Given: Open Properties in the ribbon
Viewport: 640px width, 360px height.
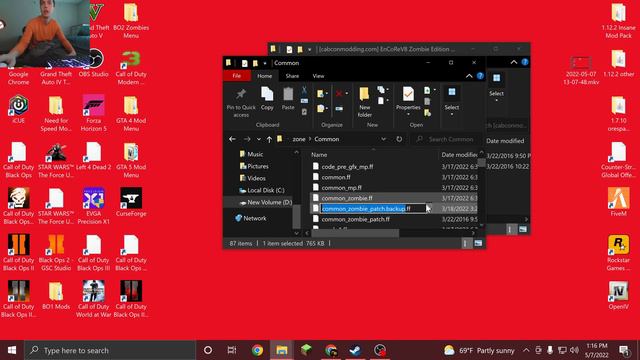Looking at the screenshot, I should pyautogui.click(x=408, y=101).
